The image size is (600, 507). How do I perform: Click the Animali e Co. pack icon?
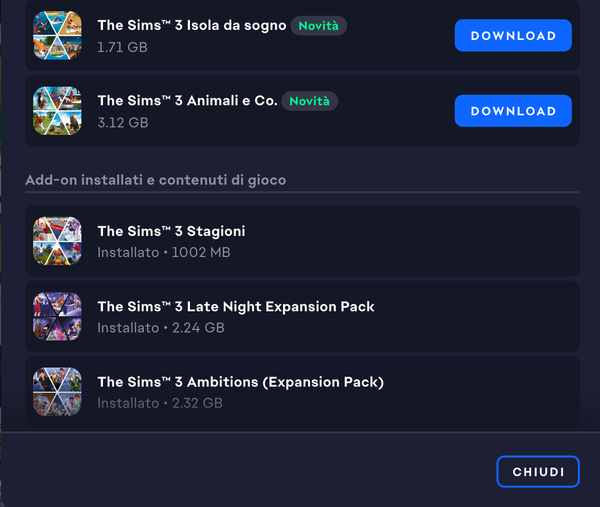57,111
